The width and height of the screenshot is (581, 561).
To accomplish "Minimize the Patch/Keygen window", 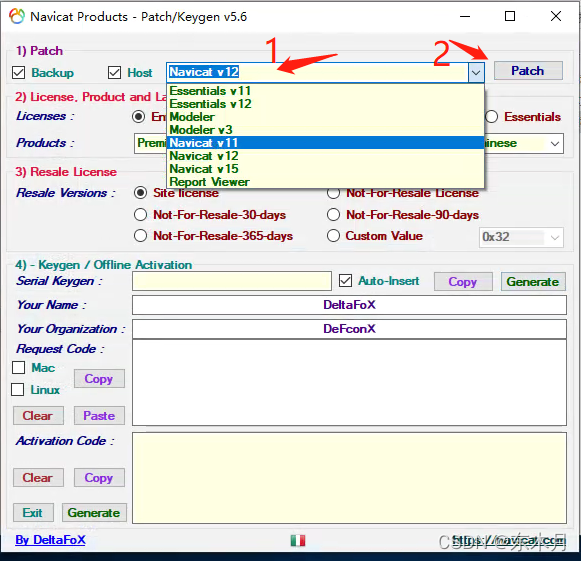I will pyautogui.click(x=465, y=16).
